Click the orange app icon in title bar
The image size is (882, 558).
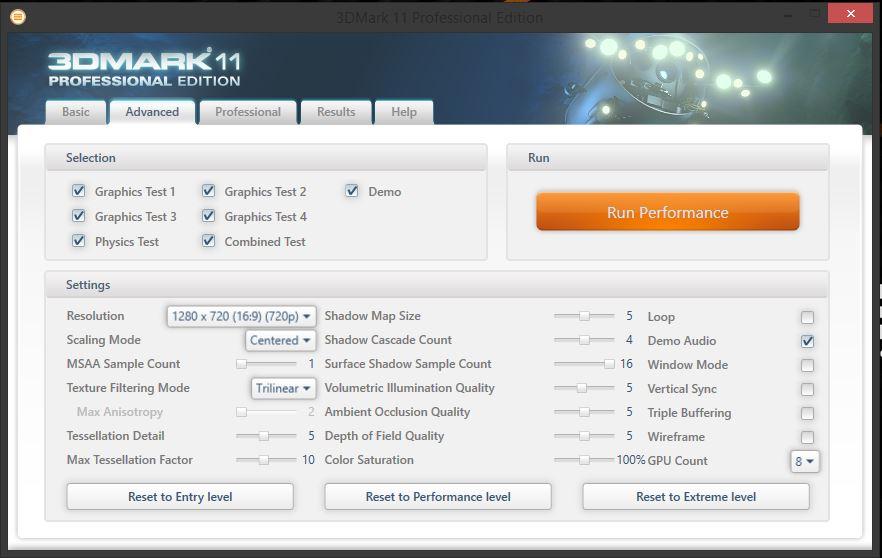(x=18, y=17)
